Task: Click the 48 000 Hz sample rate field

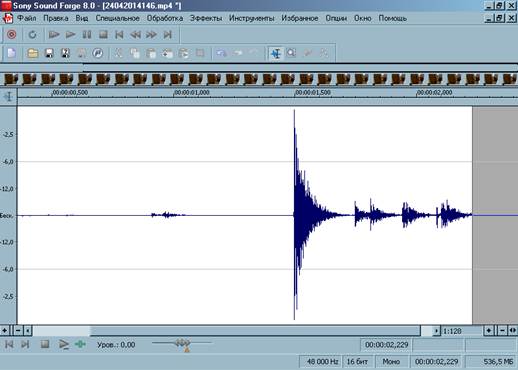Action: tap(321, 362)
